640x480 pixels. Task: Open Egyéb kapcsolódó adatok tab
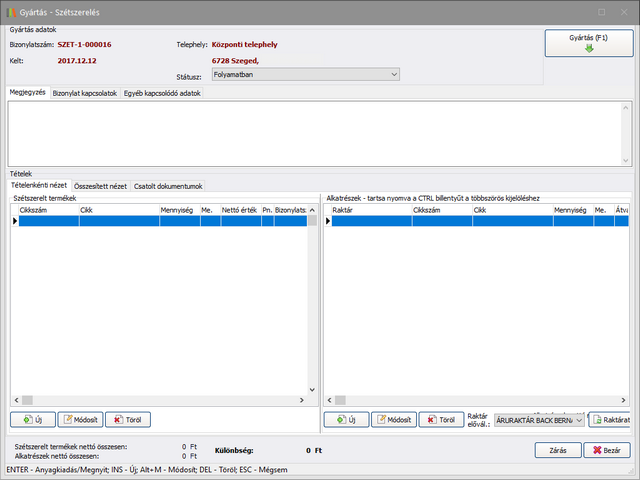162,93
